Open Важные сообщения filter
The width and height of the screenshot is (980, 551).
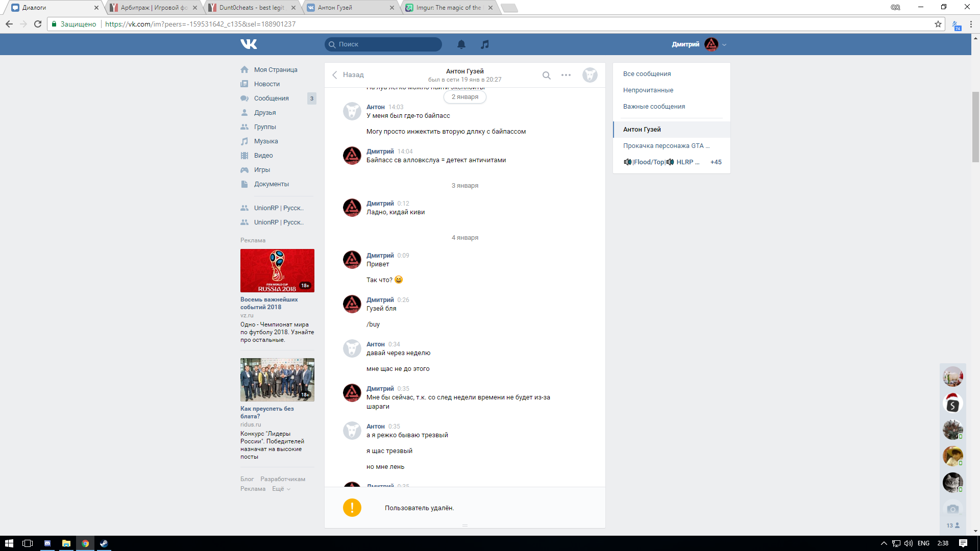[x=654, y=107]
